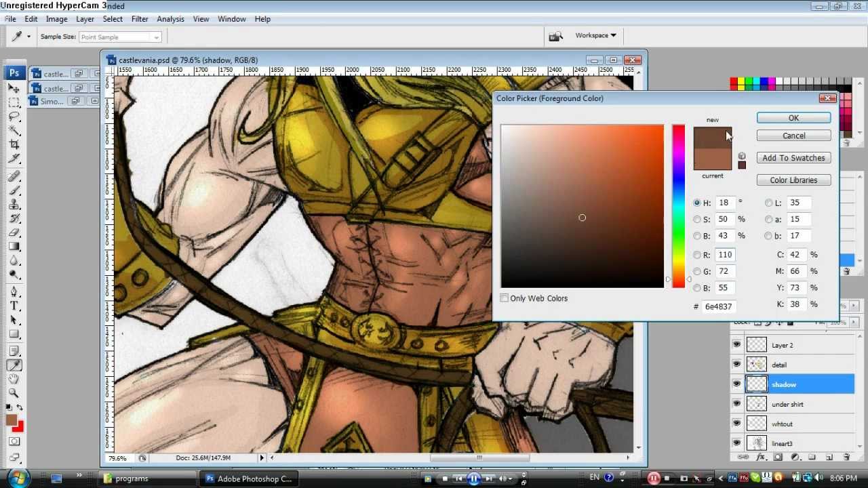Select the Clone Stamp tool
868x488 pixels.
(x=14, y=205)
